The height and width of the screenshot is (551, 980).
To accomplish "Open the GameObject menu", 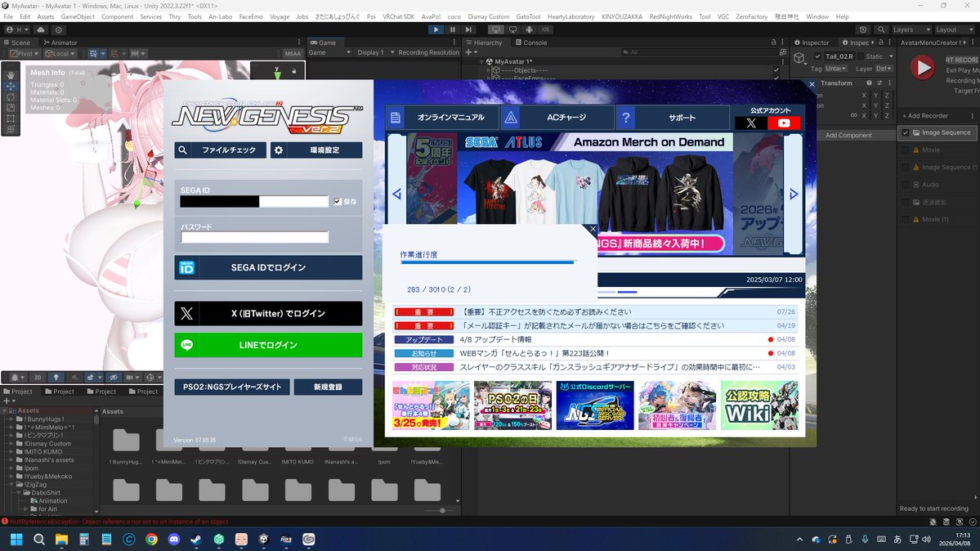I will (x=78, y=17).
